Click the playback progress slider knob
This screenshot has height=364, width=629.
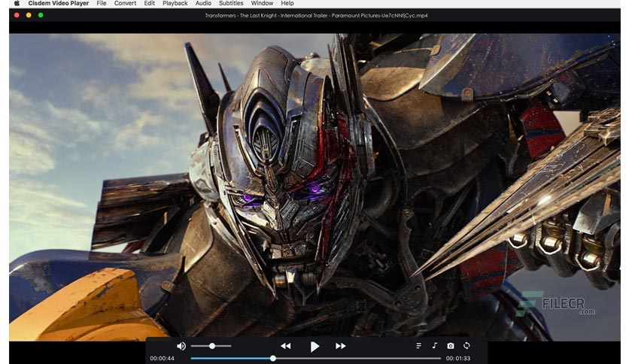point(273,359)
